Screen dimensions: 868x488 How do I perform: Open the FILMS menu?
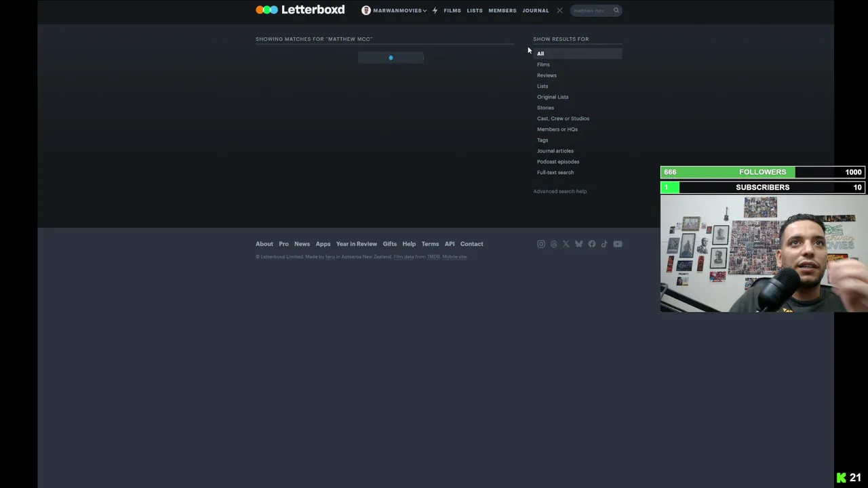click(x=452, y=10)
